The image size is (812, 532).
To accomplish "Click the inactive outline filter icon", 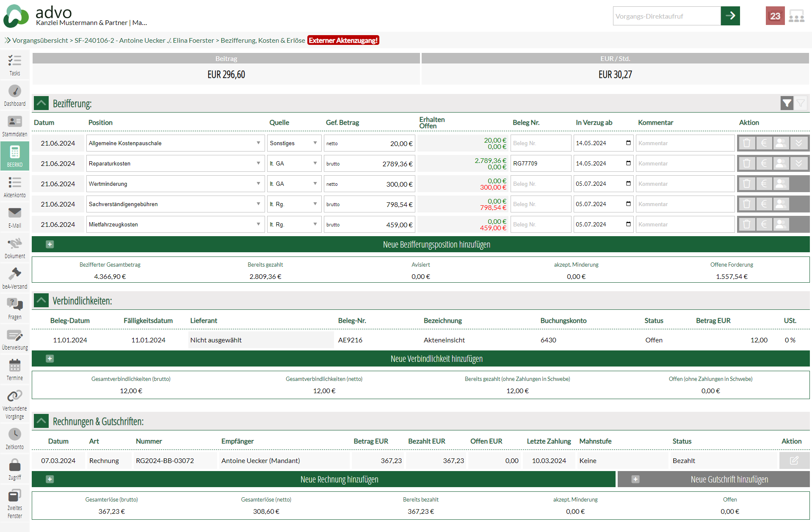I will pos(801,103).
